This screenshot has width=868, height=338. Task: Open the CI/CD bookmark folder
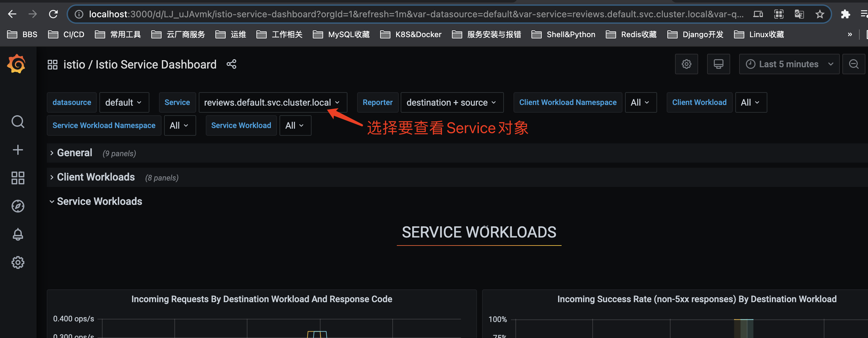pyautogui.click(x=66, y=34)
